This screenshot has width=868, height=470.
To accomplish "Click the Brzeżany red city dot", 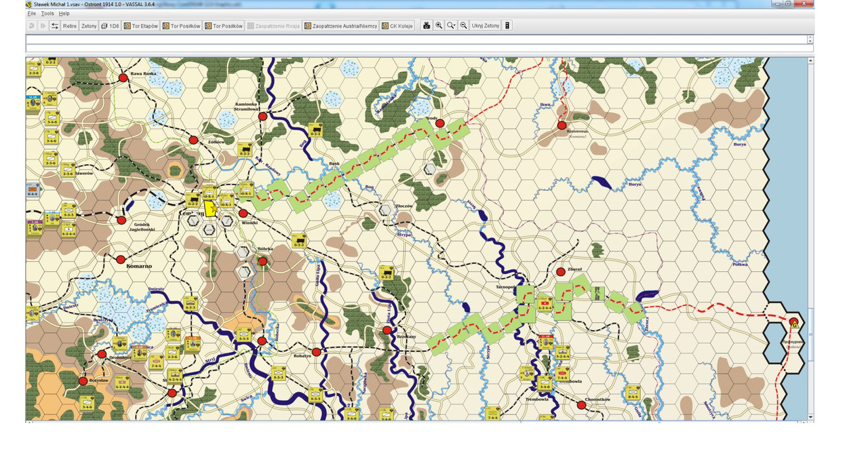I will coord(387,330).
